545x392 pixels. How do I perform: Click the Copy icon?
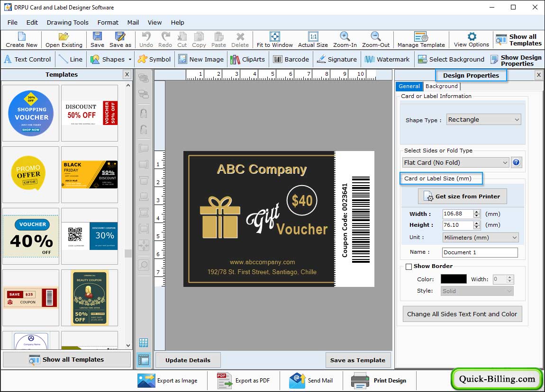[x=199, y=40]
